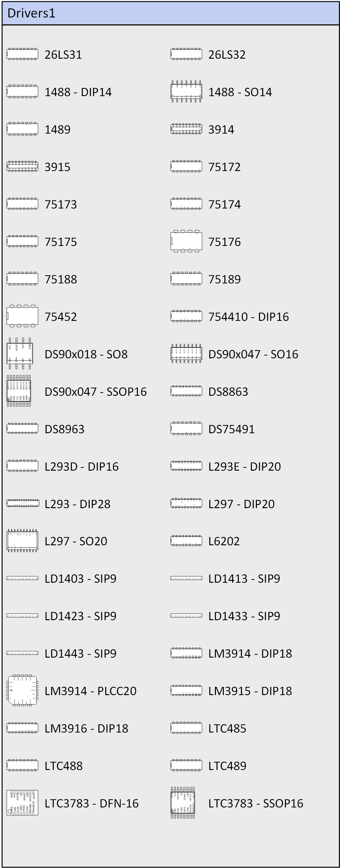Pick the 3914 bar driver icon
This screenshot has height=868, width=340.
tap(186, 129)
